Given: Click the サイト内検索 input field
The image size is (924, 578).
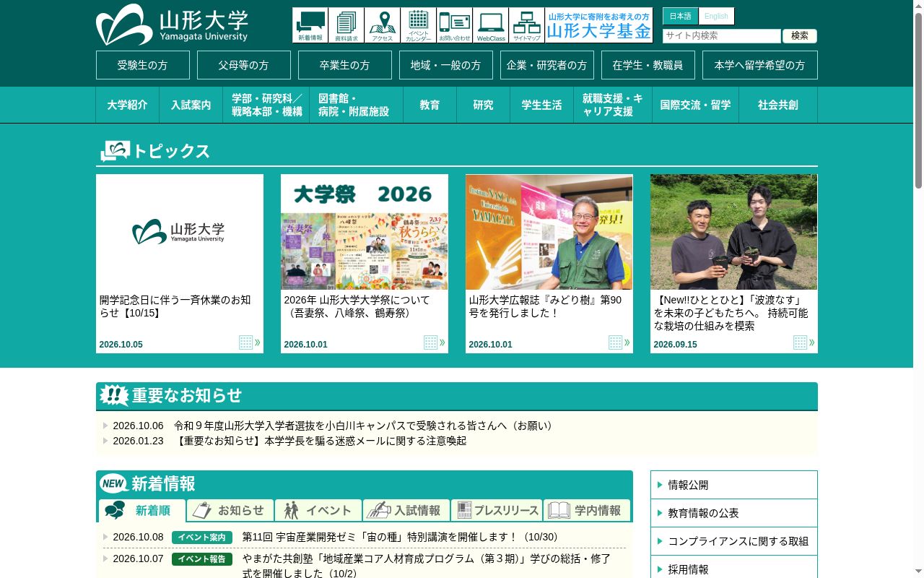Looking at the screenshot, I should 722,35.
